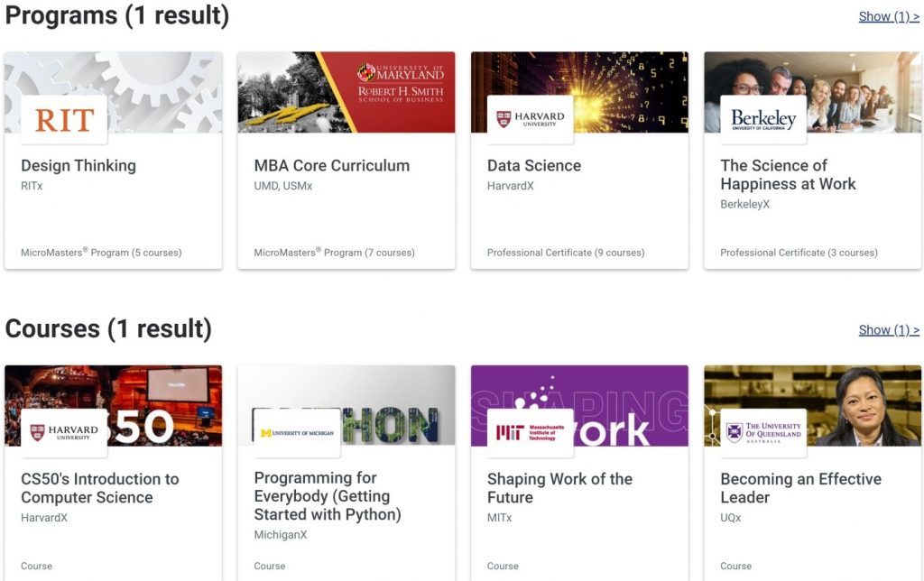The height and width of the screenshot is (581, 924).
Task: Open The Science of Happiness at Work title
Action: (788, 174)
